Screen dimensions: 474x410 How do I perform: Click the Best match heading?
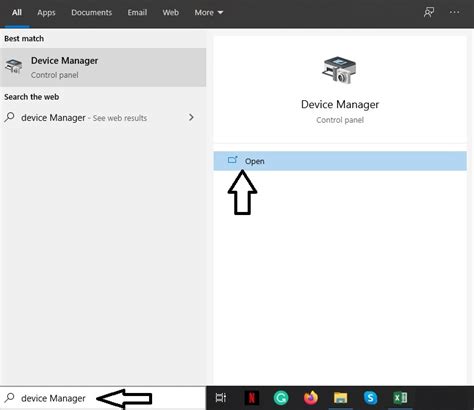tap(24, 39)
